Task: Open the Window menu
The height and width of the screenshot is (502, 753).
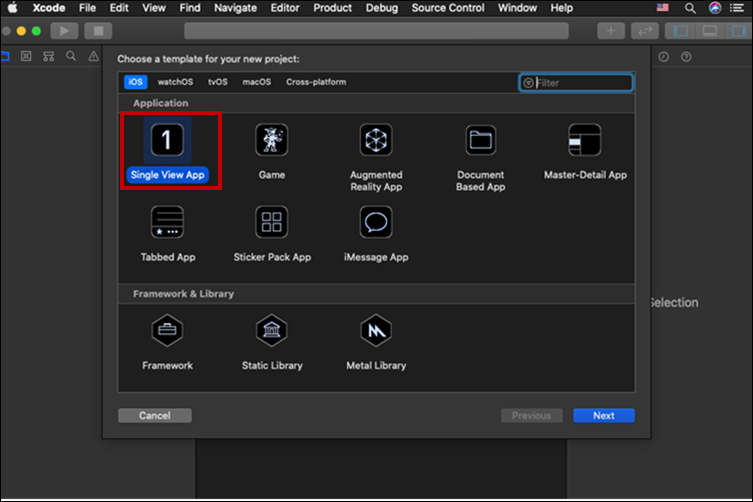Action: [x=517, y=8]
